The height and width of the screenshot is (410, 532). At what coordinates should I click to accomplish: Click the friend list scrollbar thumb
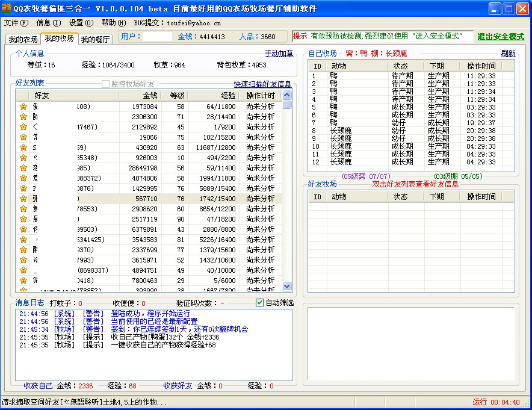(286, 104)
